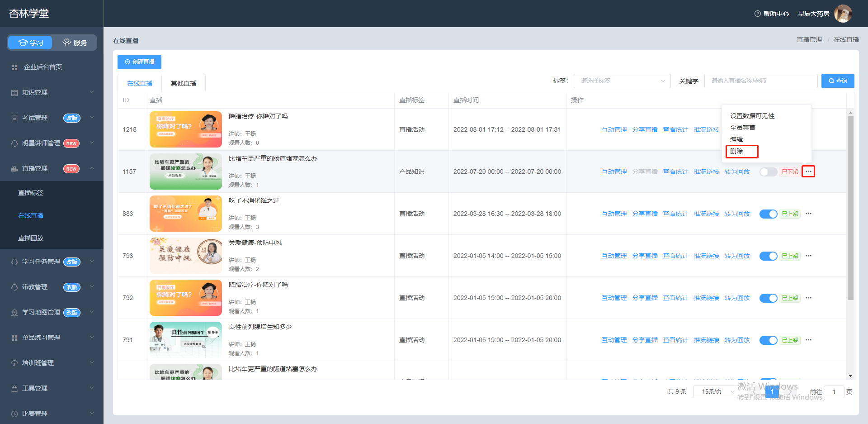Toggle the 已上架 switch for row 792

tap(768, 298)
